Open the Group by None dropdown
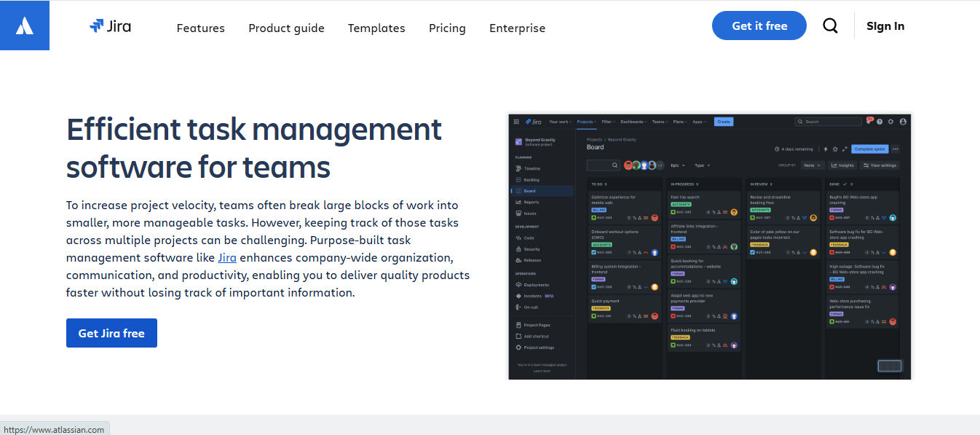 click(x=812, y=165)
